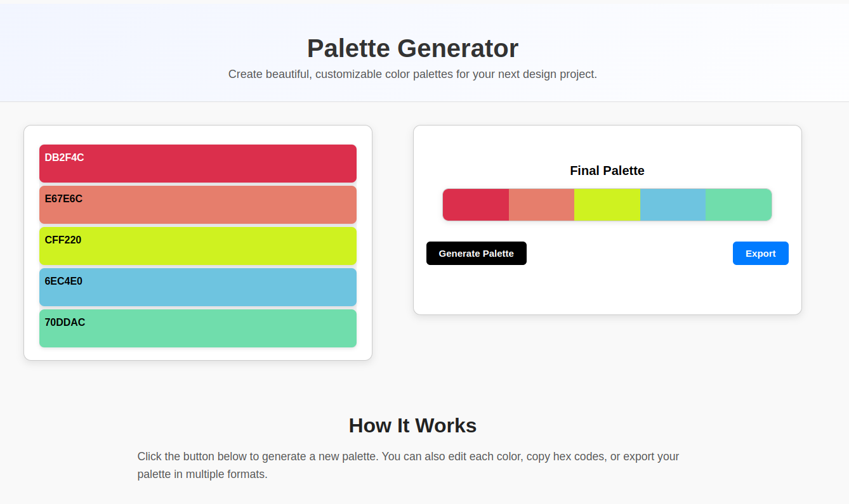Click the salmon segment in Final Palette strip
This screenshot has height=504, width=849.
[x=541, y=205]
